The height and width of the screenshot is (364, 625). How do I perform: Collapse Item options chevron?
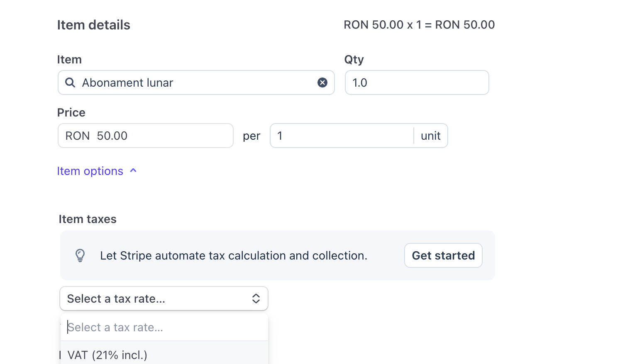click(133, 170)
